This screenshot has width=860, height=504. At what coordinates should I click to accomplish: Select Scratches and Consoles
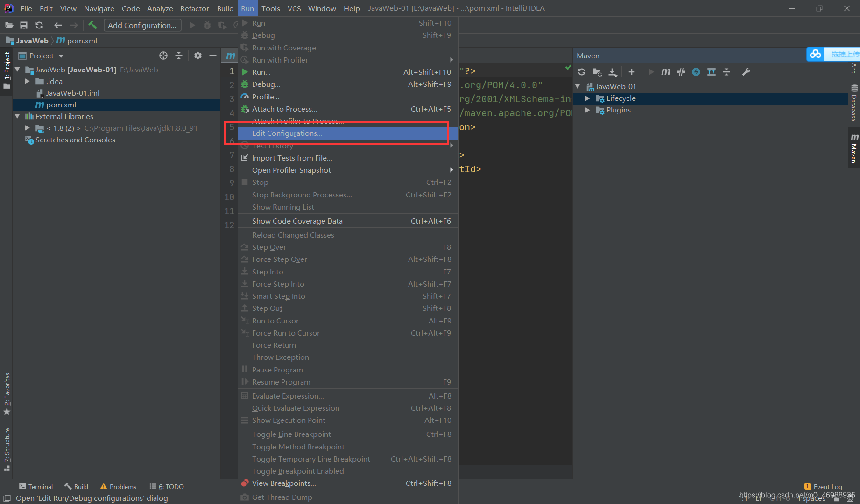tap(75, 140)
